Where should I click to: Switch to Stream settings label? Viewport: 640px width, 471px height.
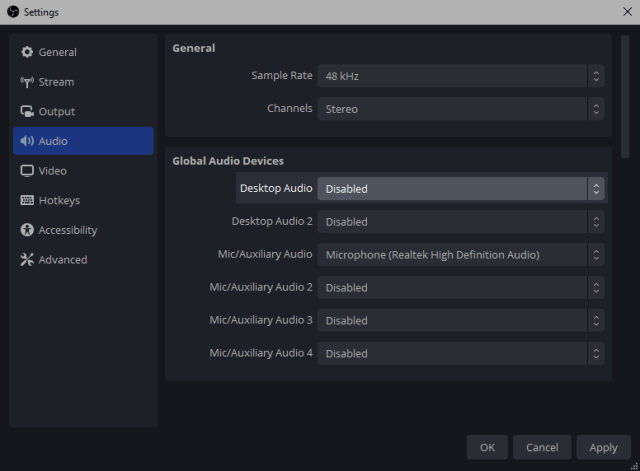tap(56, 82)
